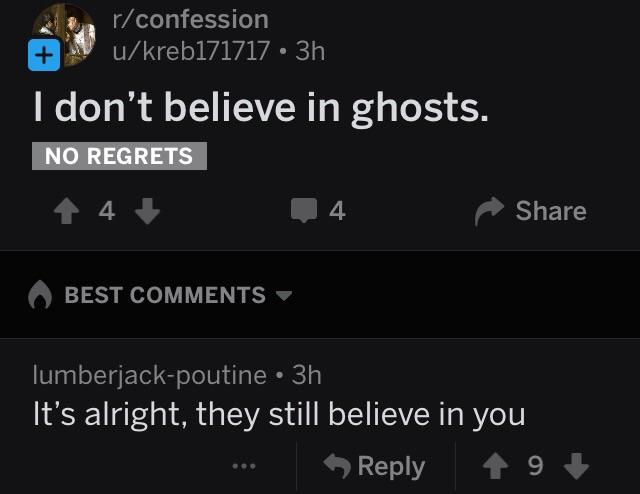
Task: Downvote lumberjack-poutine's comment
Action: pos(576,465)
